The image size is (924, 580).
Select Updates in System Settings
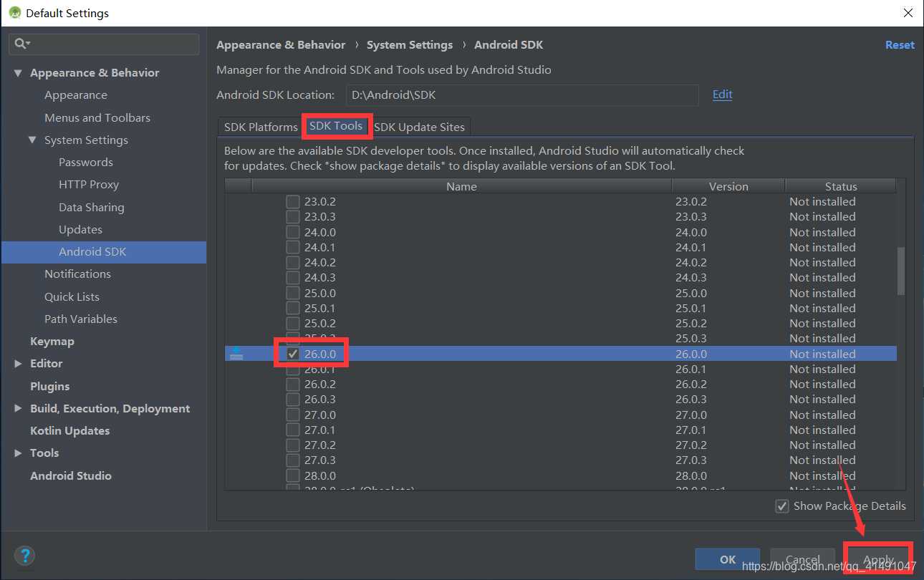point(80,230)
